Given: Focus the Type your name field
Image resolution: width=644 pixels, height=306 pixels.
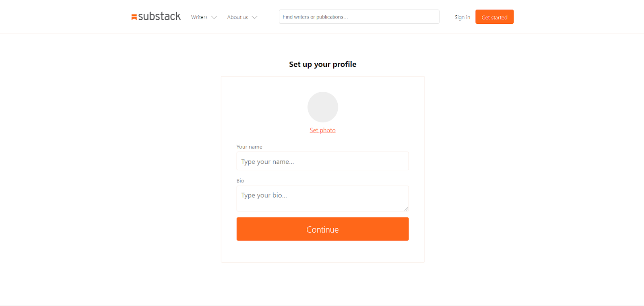Looking at the screenshot, I should click(x=322, y=161).
